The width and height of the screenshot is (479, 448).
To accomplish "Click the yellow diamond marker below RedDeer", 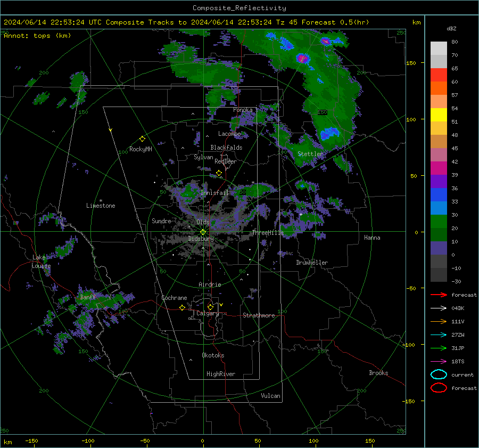I will (x=219, y=173).
